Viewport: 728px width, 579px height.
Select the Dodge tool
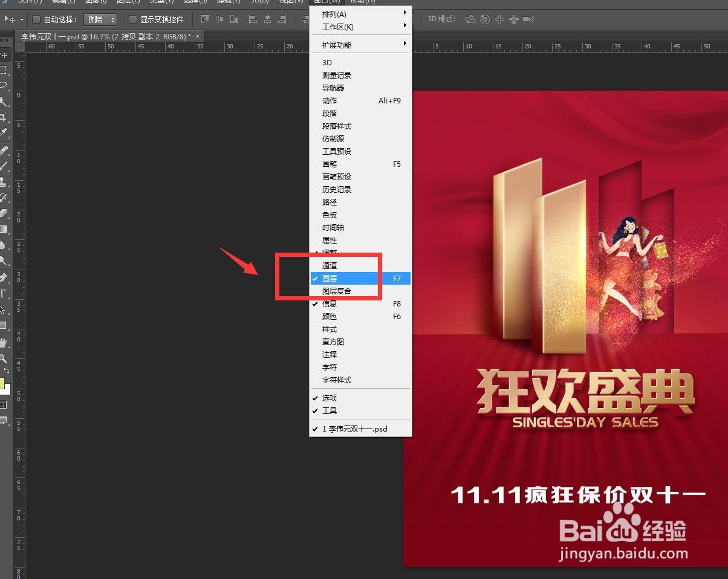point(4,261)
